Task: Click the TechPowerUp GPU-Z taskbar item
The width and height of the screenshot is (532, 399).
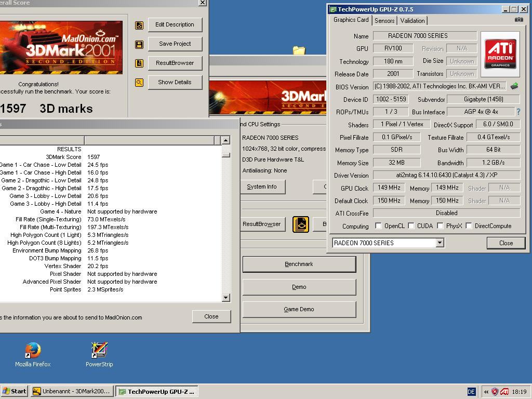Action: tap(157, 392)
